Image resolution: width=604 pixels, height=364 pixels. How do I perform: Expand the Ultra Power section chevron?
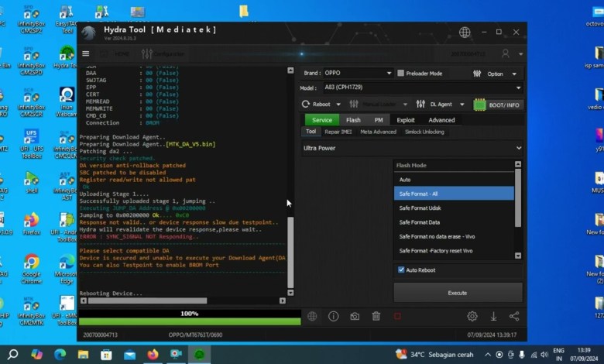[518, 148]
